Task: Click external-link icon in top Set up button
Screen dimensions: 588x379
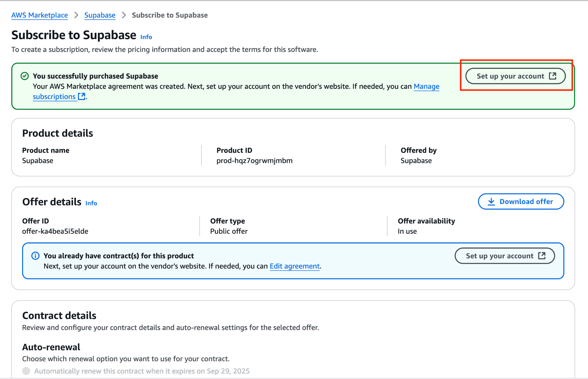Action: (x=553, y=76)
